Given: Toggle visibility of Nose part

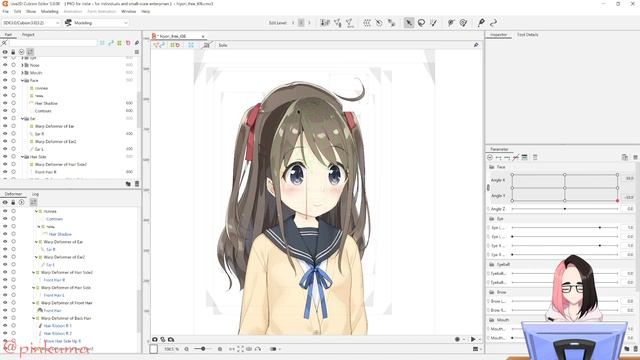Looking at the screenshot, I should (5, 65).
